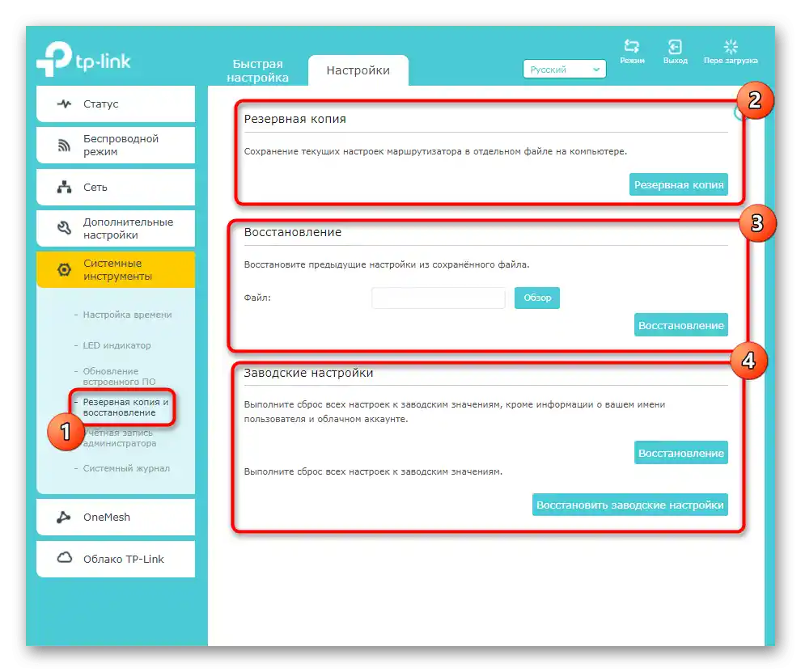
Task: Click Восстановление button under Заводские настройки
Action: 681,452
